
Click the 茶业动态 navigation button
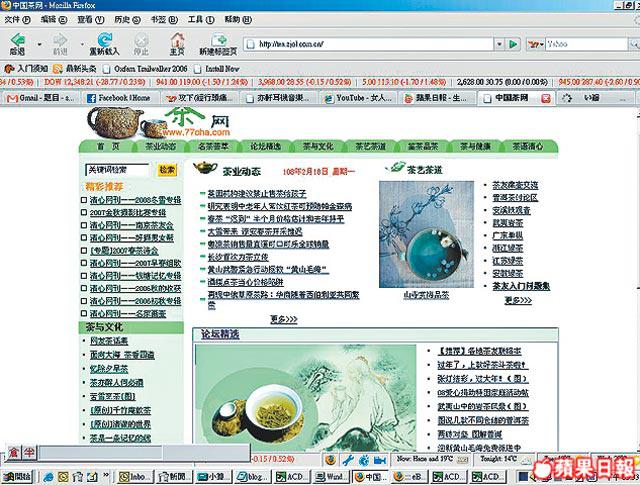161,146
